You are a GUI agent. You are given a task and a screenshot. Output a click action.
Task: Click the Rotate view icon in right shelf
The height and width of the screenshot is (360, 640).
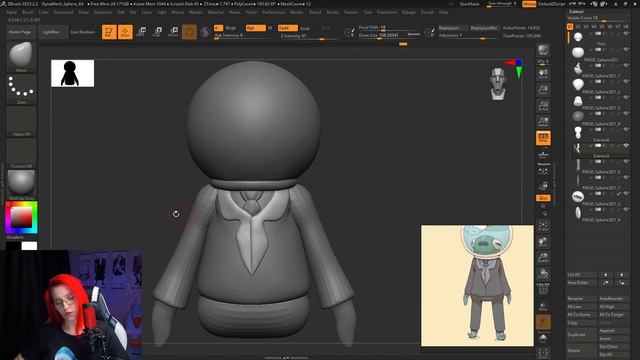pyautogui.click(x=543, y=273)
